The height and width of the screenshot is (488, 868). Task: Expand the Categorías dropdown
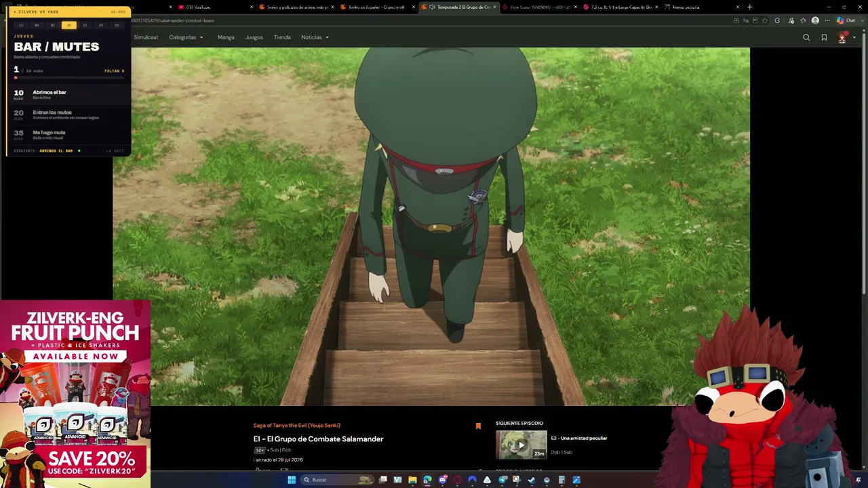(x=186, y=37)
